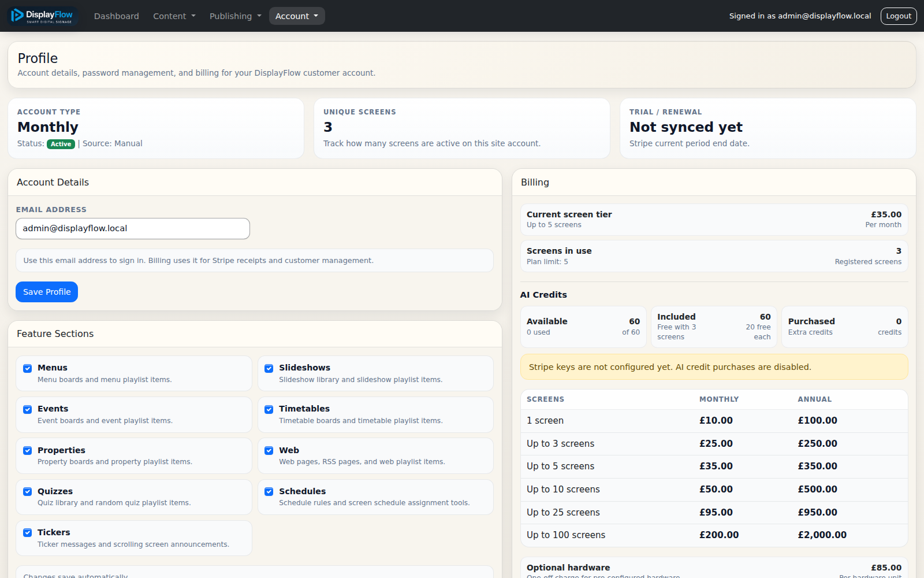Toggle the Schedules checkbox
Viewport: 924px width, 578px height.
coord(269,491)
